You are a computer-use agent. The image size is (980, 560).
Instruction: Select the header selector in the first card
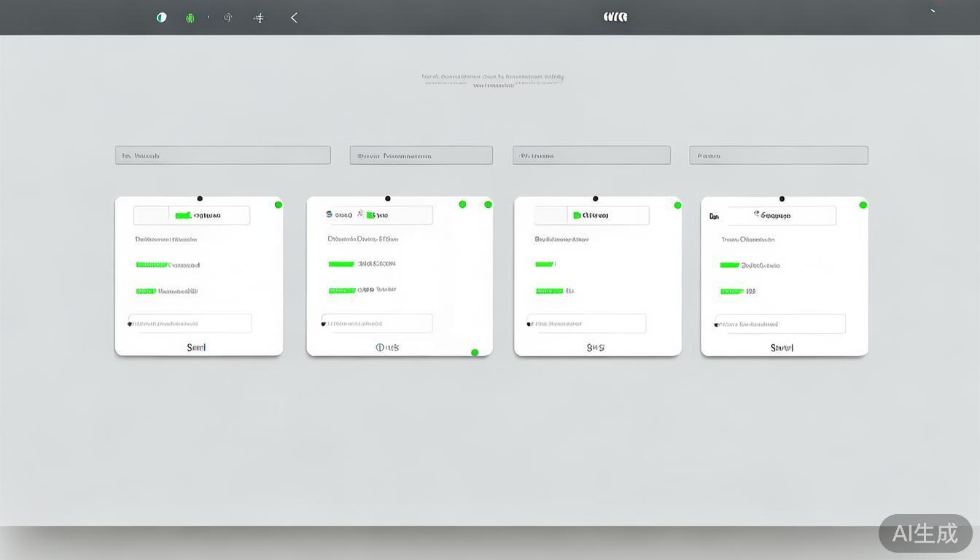pos(192,215)
